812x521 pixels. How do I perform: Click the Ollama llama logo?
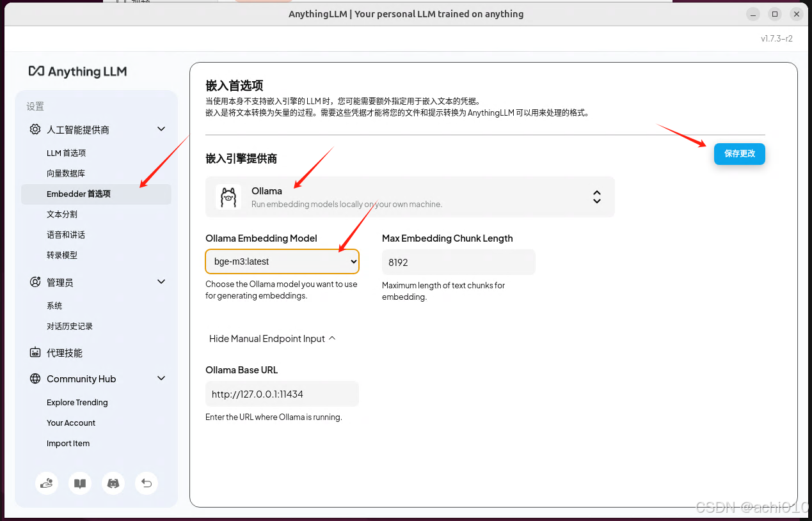pyautogui.click(x=228, y=197)
